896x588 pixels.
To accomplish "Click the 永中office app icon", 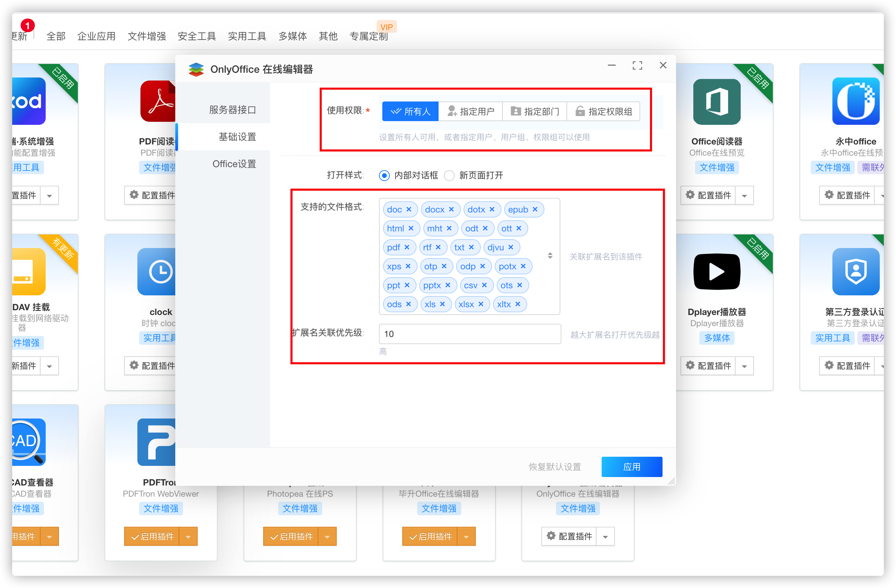I will (855, 101).
